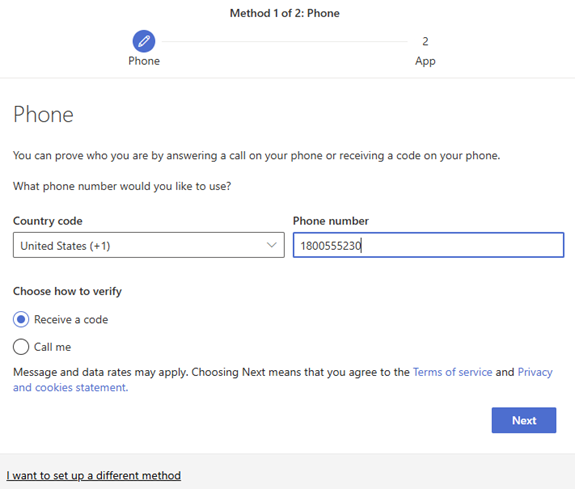Open the Privacy and cookies statement link
Image resolution: width=575 pixels, height=489 pixels.
tap(282, 380)
